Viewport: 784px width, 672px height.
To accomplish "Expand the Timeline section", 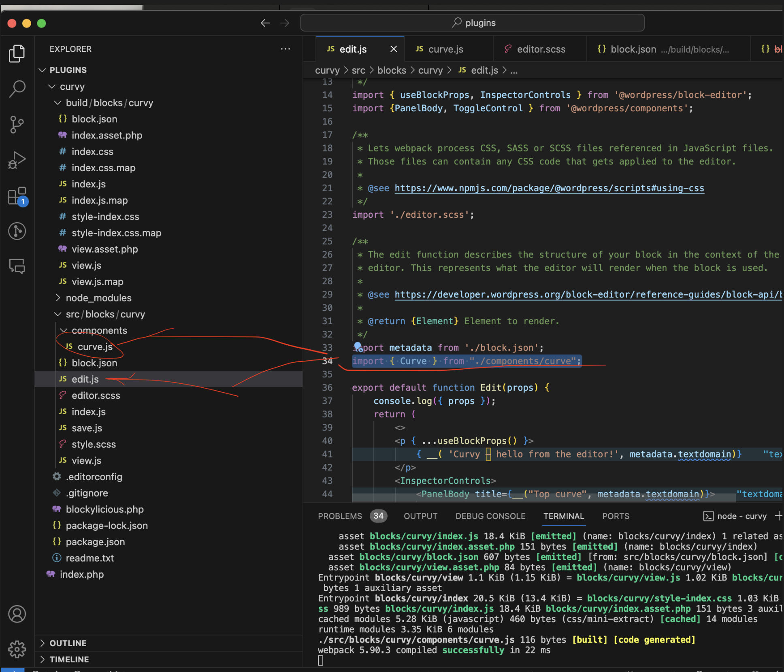I will pos(168,659).
